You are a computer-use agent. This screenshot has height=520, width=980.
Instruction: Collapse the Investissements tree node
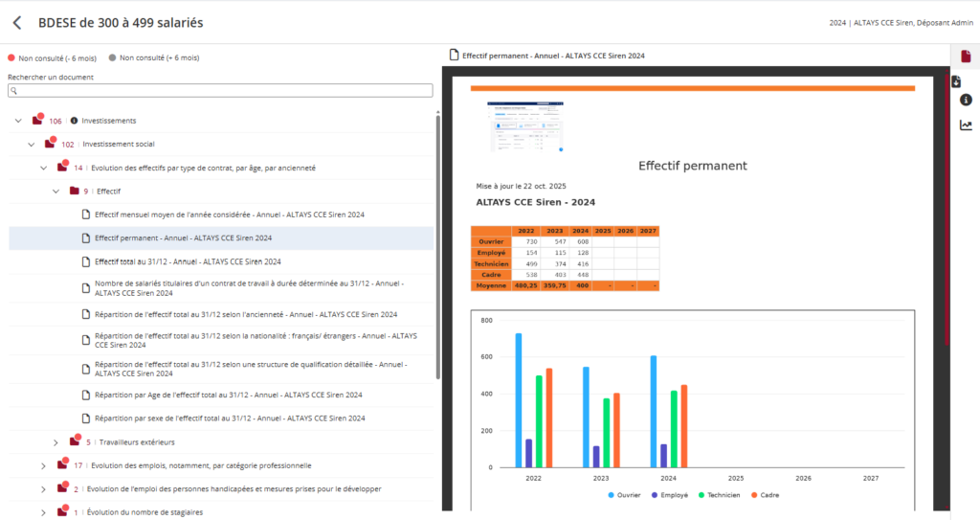pos(18,121)
